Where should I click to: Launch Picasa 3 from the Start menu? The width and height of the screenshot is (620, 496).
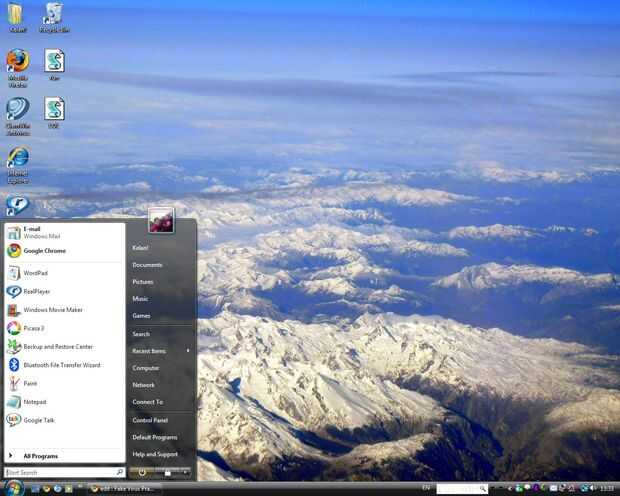[x=64, y=328]
